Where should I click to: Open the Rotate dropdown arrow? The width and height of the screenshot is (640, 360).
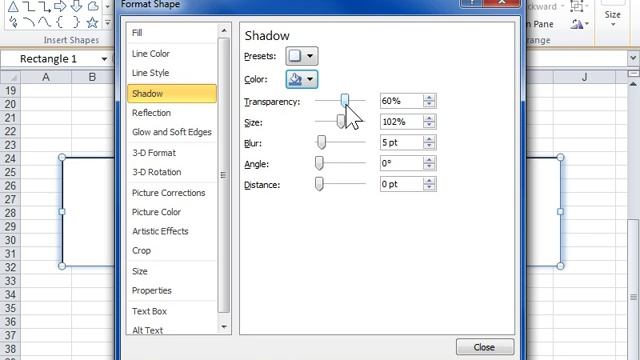pyautogui.click(x=587, y=24)
